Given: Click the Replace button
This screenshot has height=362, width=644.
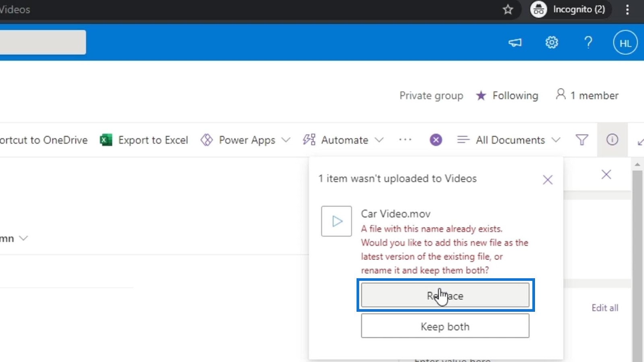Looking at the screenshot, I should click(x=445, y=295).
